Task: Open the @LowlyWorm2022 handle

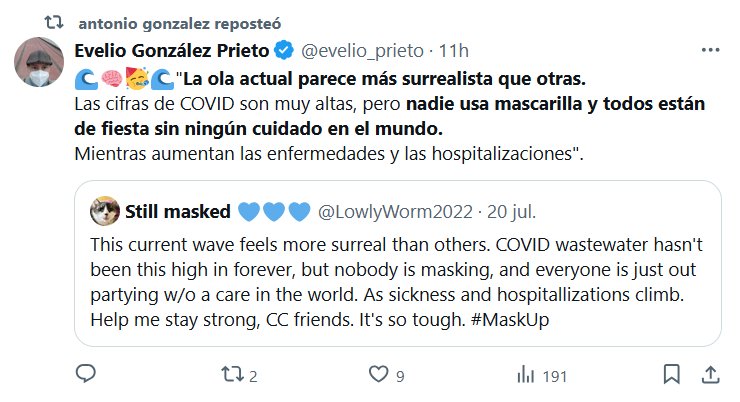Action: (395, 212)
